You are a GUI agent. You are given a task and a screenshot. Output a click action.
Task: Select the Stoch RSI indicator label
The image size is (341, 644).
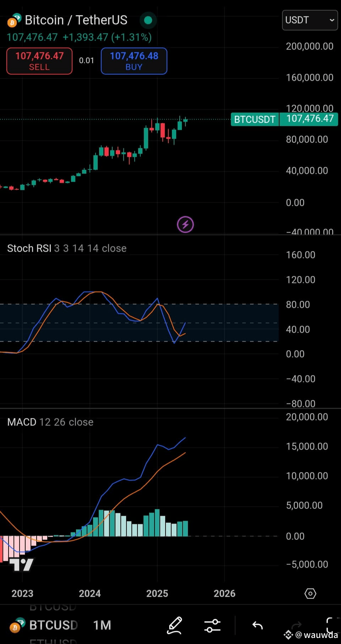pyautogui.click(x=67, y=248)
